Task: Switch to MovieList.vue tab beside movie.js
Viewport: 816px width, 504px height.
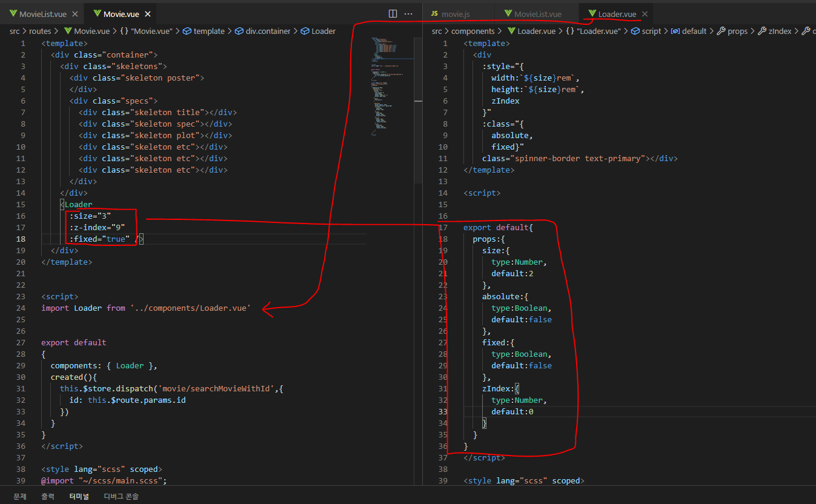Action: [537, 13]
